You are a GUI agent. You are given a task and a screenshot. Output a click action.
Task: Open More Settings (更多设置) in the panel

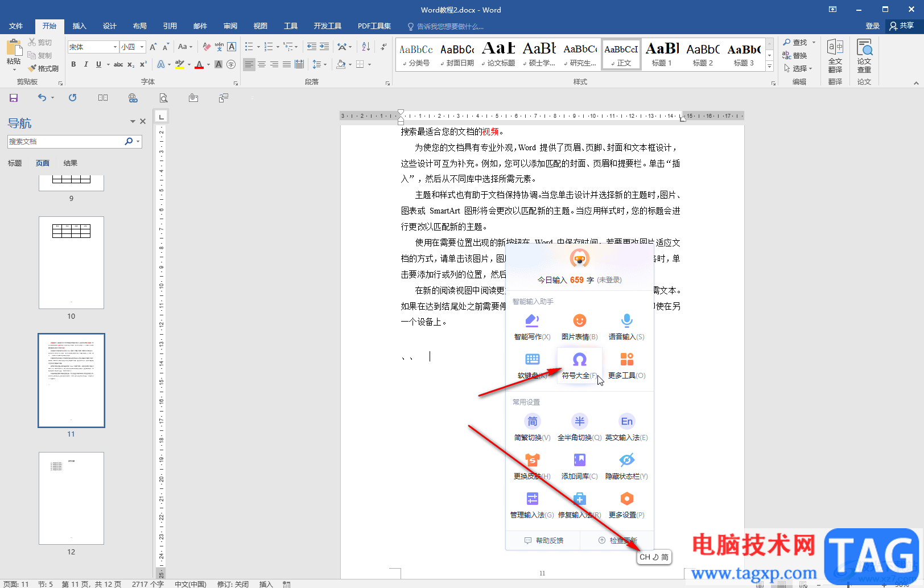click(x=626, y=505)
